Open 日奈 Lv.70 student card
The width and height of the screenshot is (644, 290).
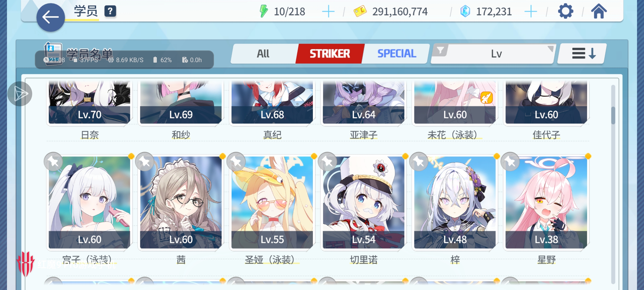coord(90,102)
